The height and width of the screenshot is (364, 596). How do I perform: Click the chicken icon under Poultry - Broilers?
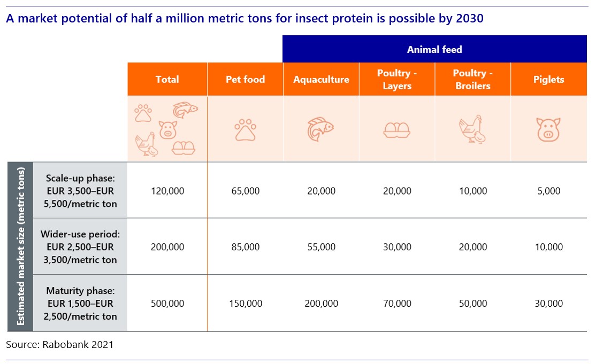point(472,129)
